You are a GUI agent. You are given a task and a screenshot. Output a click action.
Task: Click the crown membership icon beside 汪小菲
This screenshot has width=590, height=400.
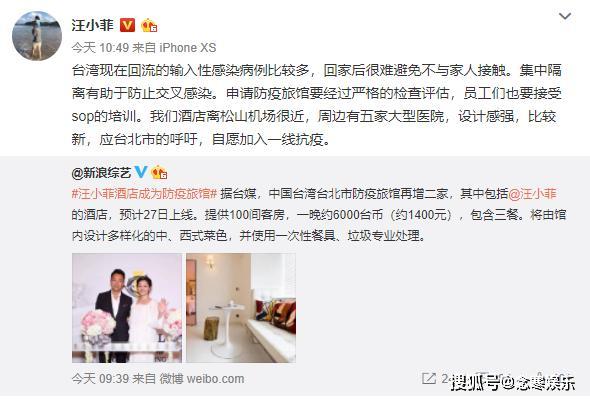pyautogui.click(x=149, y=25)
